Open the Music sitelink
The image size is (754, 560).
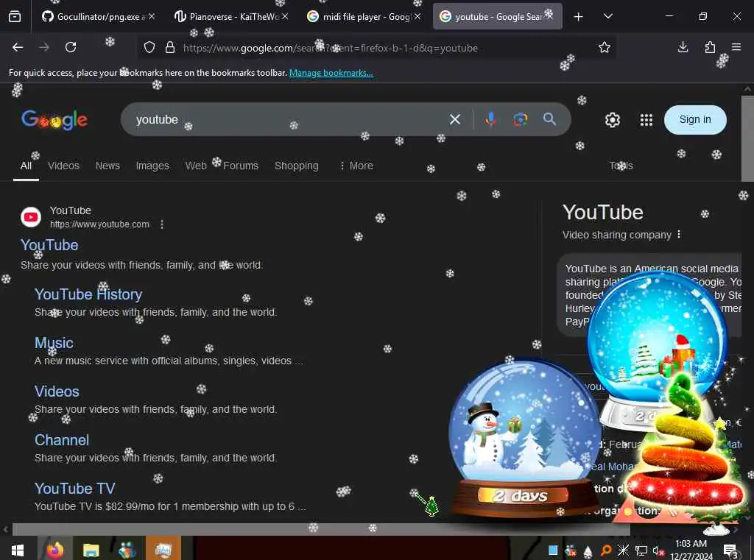tap(54, 343)
